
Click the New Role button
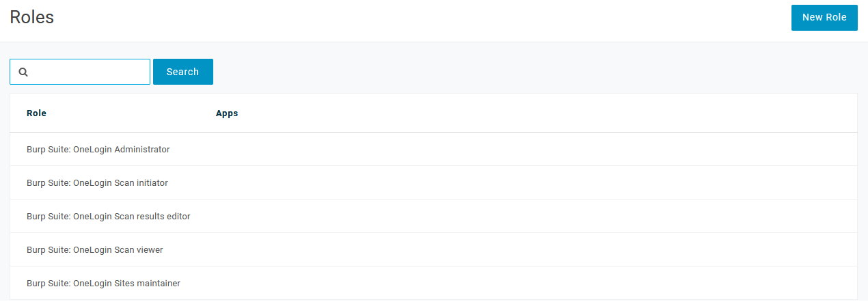[x=824, y=18]
